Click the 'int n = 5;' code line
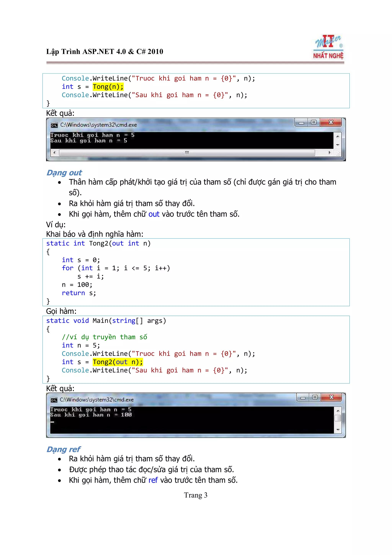The height and width of the screenshot is (555, 392). pyautogui.click(x=81, y=345)
